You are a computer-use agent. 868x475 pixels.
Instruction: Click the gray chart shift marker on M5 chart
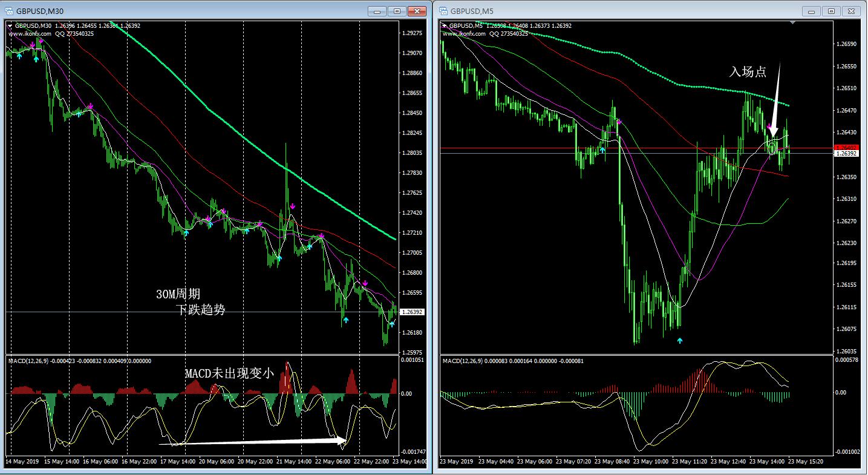pos(792,23)
